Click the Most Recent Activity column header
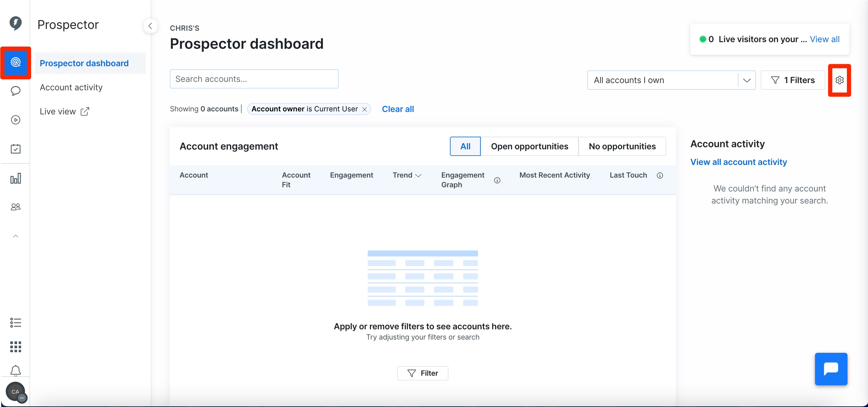This screenshot has width=868, height=407. (555, 175)
